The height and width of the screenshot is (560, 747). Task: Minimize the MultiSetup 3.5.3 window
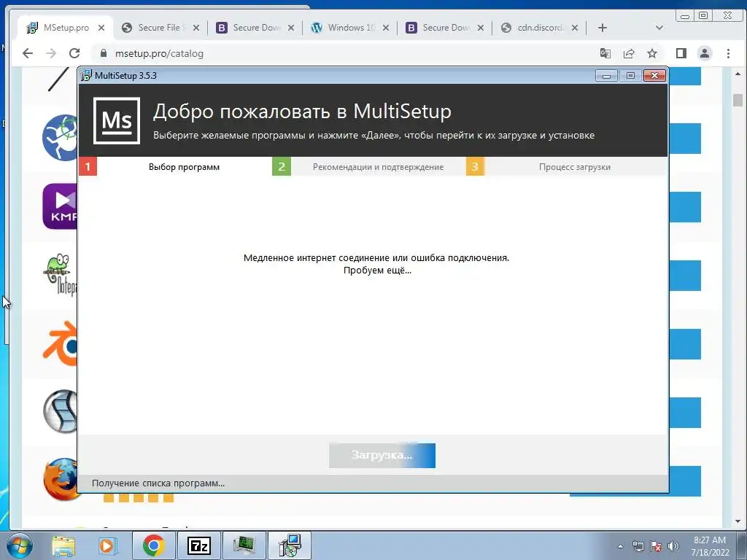pos(606,76)
